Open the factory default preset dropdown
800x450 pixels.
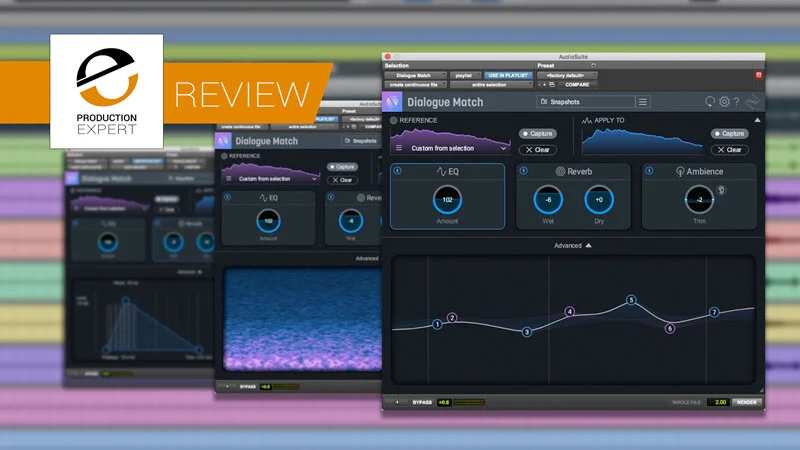click(567, 75)
